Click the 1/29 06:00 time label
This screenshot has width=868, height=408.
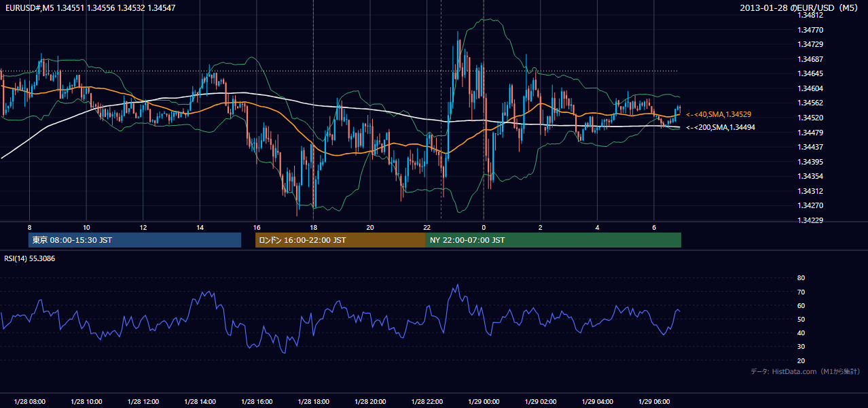(x=653, y=401)
